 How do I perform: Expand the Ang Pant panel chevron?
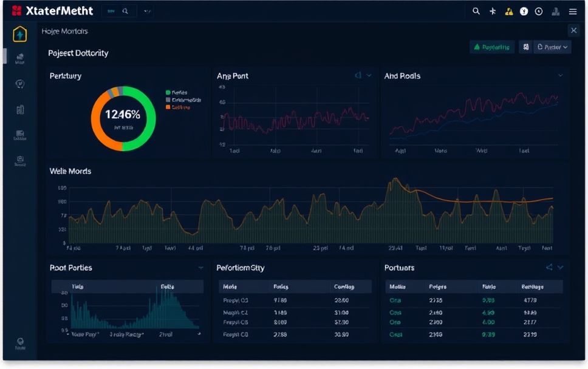(369, 75)
